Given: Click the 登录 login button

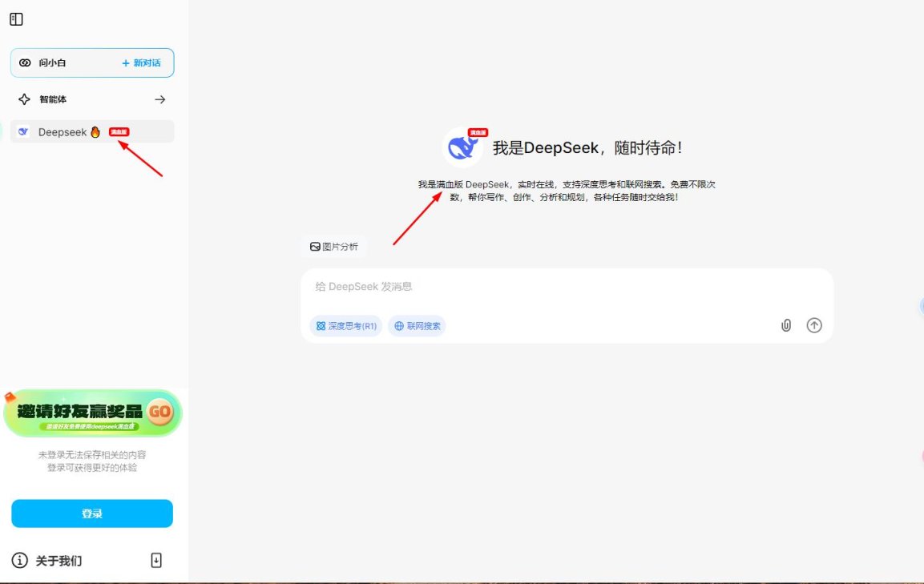Looking at the screenshot, I should (x=91, y=514).
